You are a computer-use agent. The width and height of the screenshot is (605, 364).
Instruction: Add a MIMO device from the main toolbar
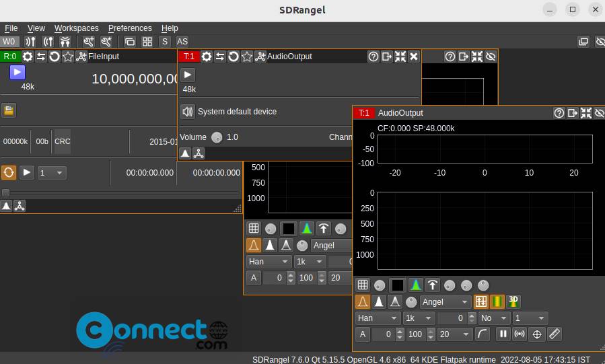pos(65,42)
